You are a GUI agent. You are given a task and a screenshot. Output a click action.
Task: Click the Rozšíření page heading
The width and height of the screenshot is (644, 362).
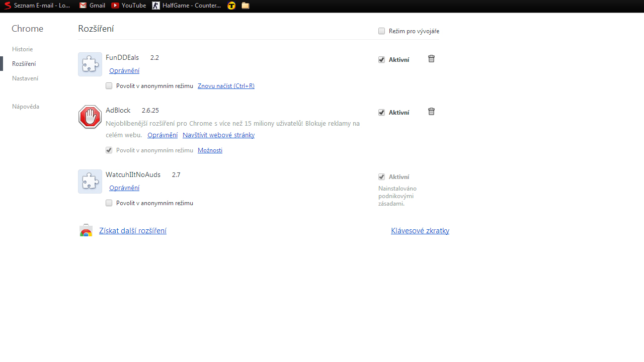[96, 29]
